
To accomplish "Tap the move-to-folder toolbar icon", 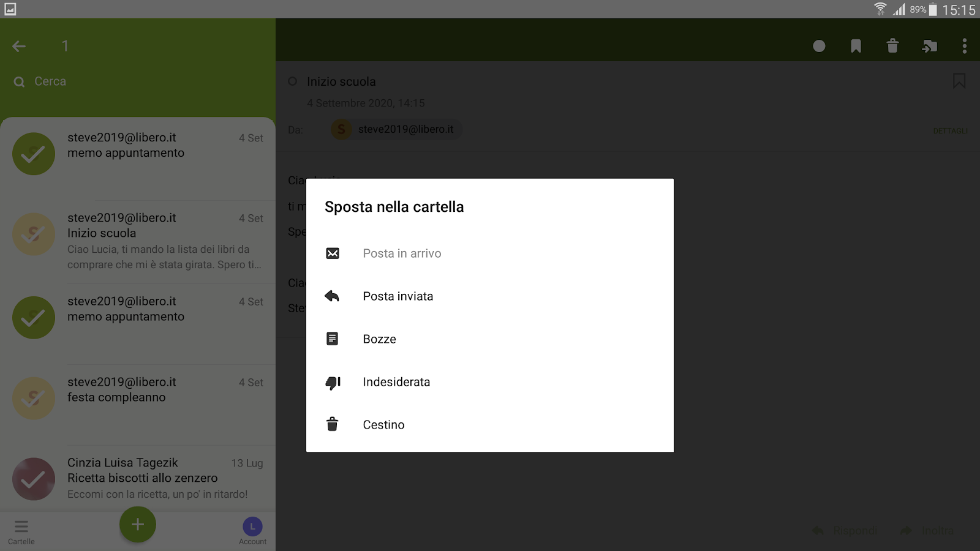I will pyautogui.click(x=929, y=46).
